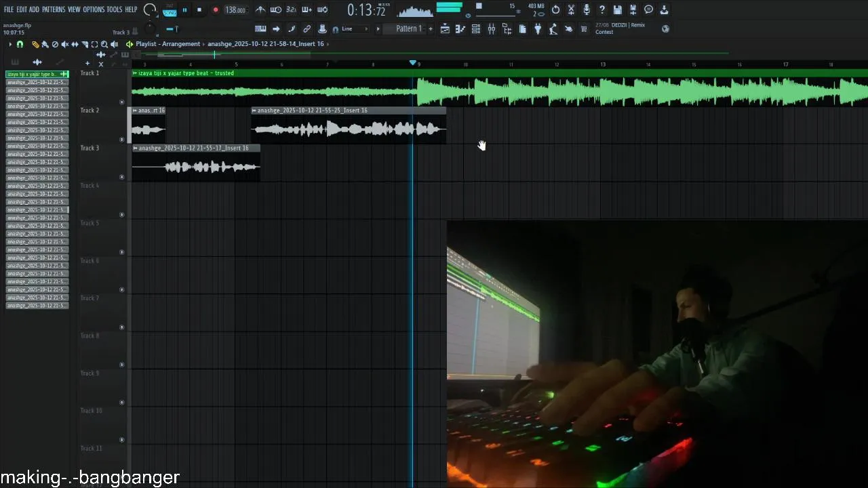Open the project info chat bubble icon
Screen dimensions: 868x488
[x=649, y=9]
